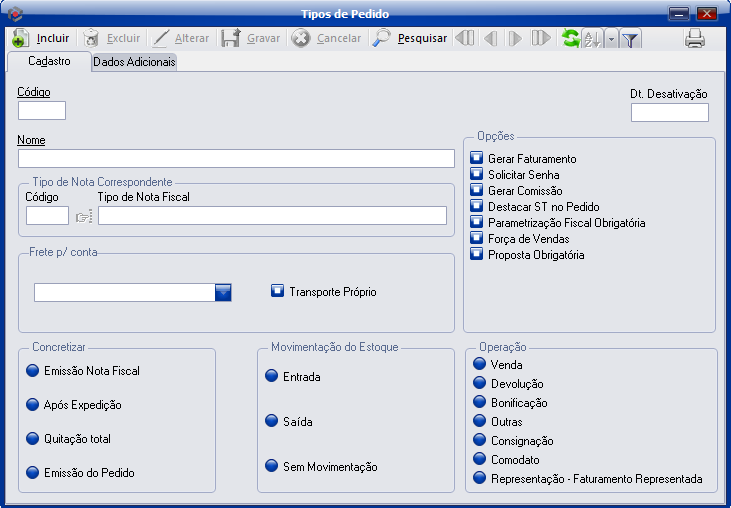
Task: Expand the sort options dropdown arrow
Action: click(609, 39)
